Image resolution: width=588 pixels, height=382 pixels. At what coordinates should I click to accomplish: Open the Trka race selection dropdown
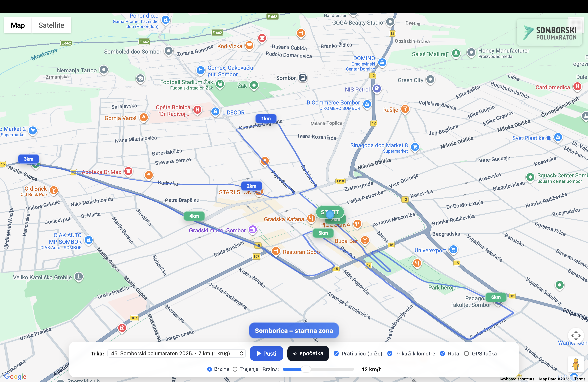click(x=176, y=353)
